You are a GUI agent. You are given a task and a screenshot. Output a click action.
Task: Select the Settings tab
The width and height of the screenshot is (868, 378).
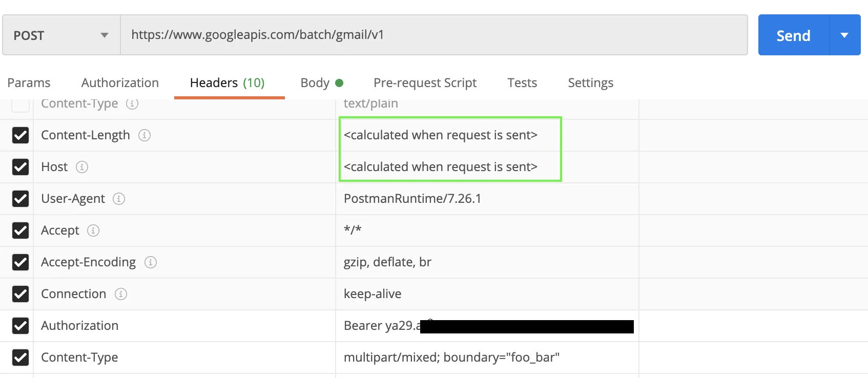tap(590, 83)
